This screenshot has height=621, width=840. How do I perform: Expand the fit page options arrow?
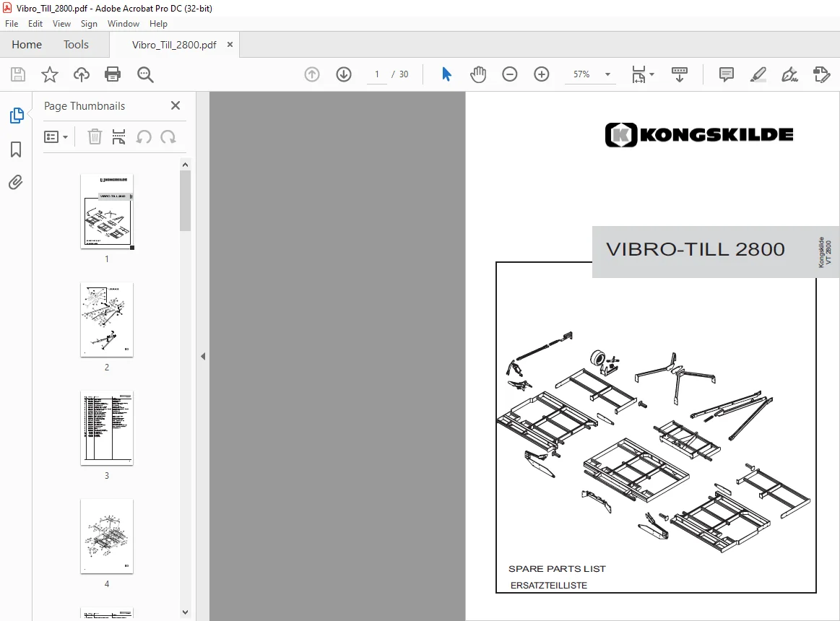(x=652, y=74)
